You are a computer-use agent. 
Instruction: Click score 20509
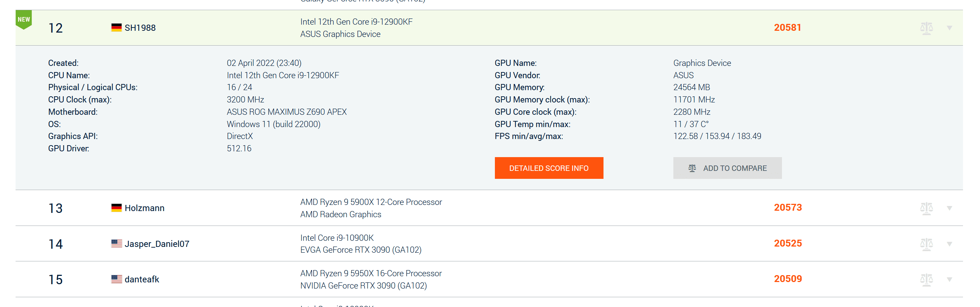coord(787,279)
